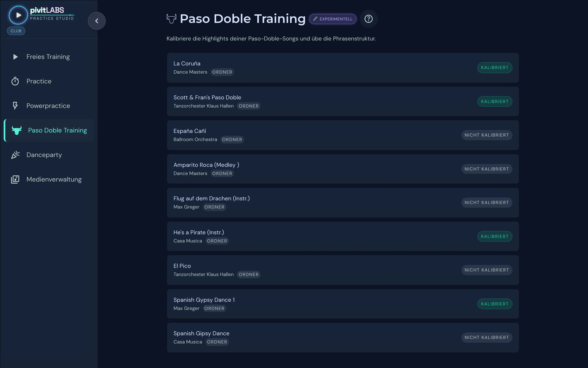
Task: Click KALIBRIERT badge on La Coruña
Action: click(x=495, y=68)
